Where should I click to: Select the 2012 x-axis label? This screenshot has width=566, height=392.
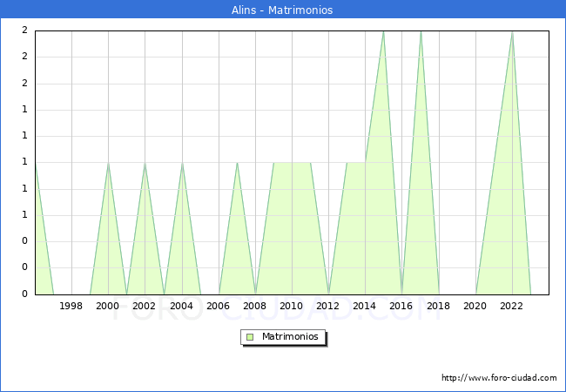pyautogui.click(x=328, y=306)
